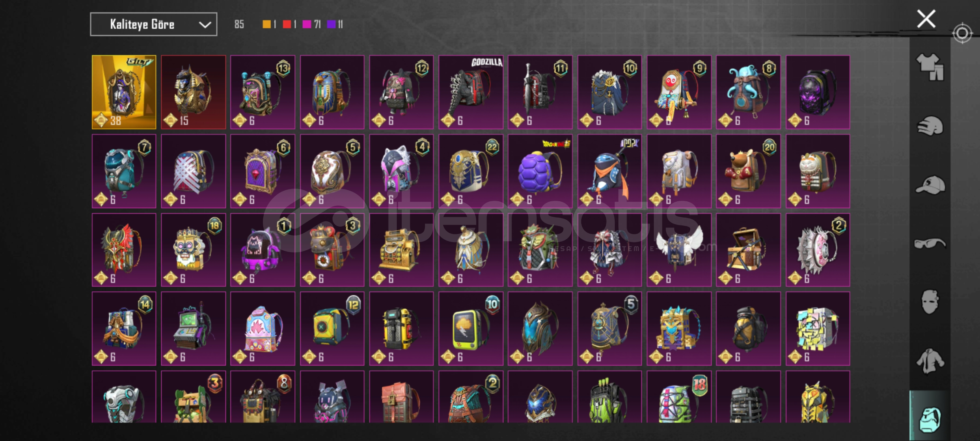Image resolution: width=980 pixels, height=441 pixels.
Task: Open the jacket category icon
Action: pos(930,361)
